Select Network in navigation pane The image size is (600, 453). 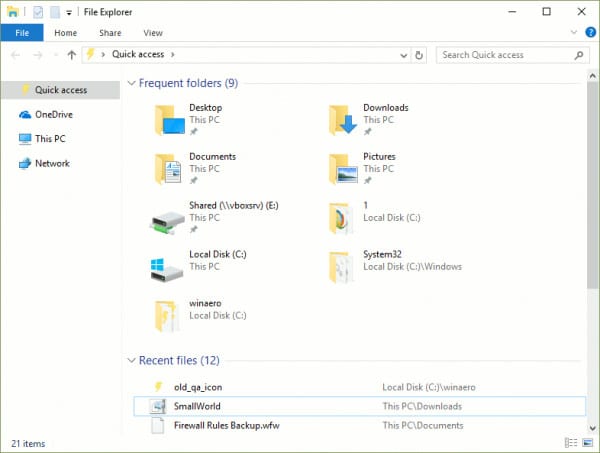pos(52,163)
